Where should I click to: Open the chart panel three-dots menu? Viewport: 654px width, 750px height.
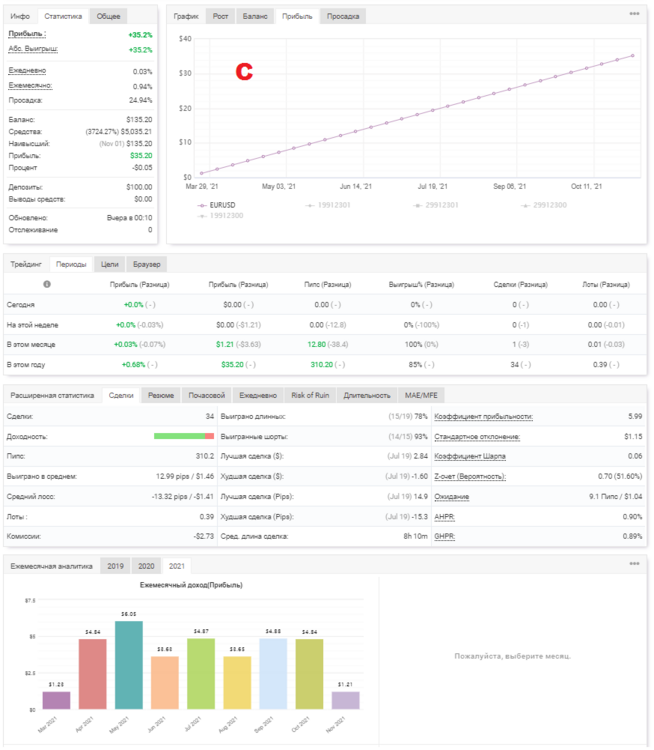coord(634,13)
